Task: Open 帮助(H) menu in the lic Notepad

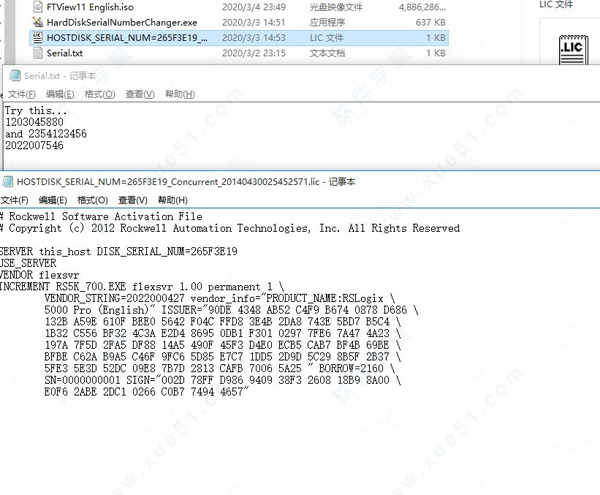Action: (173, 200)
